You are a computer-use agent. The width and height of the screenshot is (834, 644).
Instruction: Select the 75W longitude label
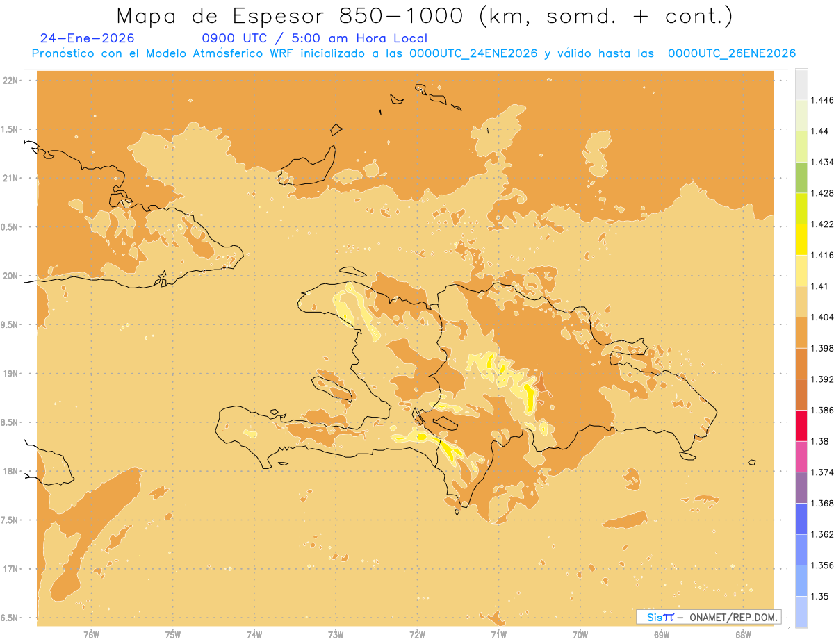click(173, 635)
